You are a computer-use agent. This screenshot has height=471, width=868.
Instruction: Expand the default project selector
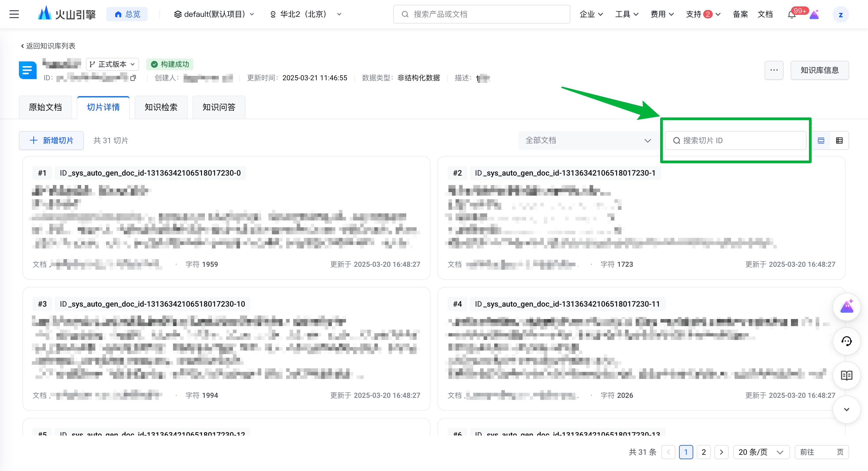(214, 14)
